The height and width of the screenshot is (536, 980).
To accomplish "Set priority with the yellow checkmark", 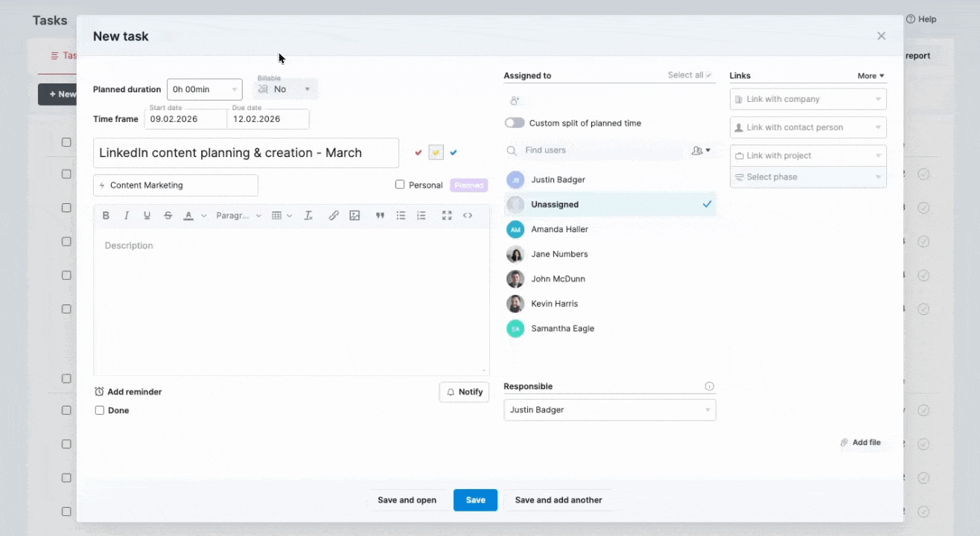I will pyautogui.click(x=436, y=153).
